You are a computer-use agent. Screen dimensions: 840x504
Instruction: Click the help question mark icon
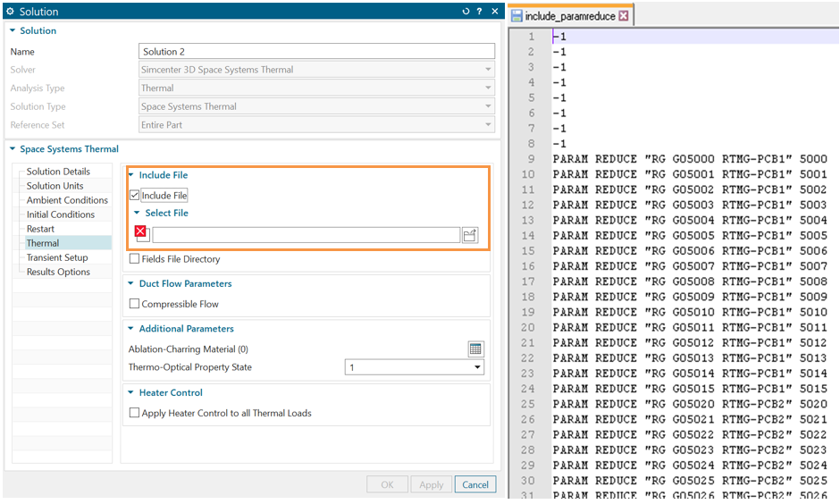click(480, 12)
